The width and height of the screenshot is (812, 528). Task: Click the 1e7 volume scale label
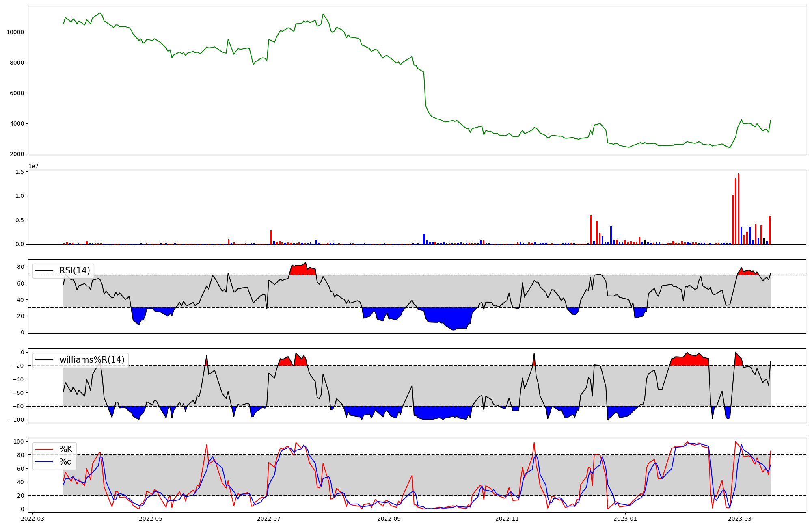pos(33,166)
